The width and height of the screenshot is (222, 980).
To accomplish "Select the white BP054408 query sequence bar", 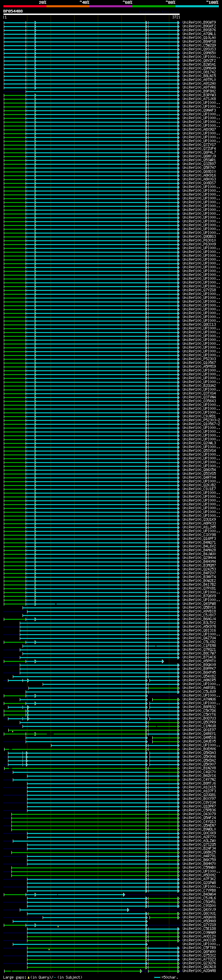I will (x=92, y=14).
